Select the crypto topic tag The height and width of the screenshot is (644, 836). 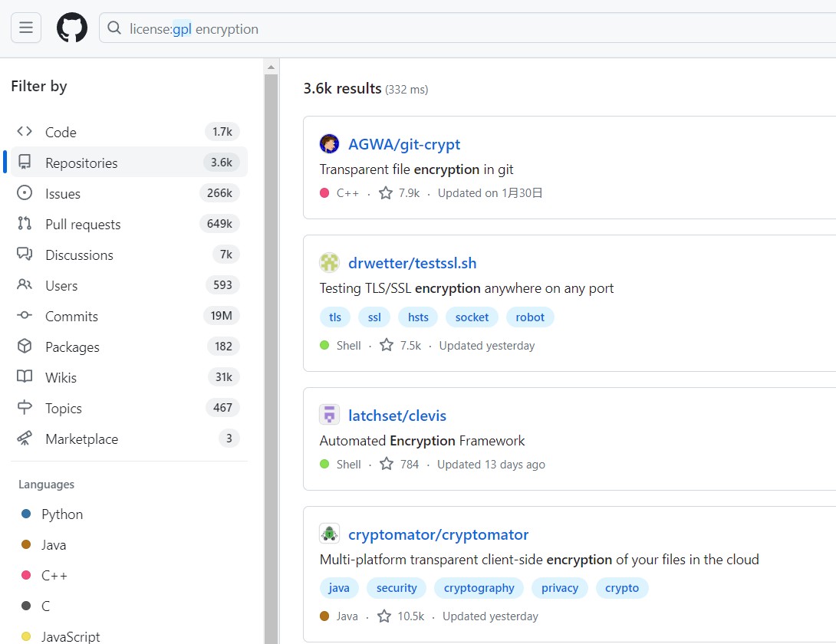[x=622, y=588]
